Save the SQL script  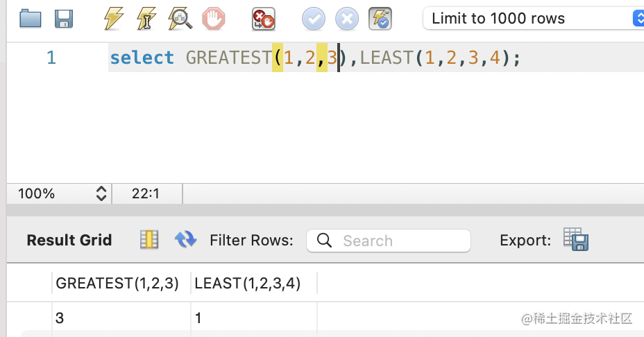tap(65, 19)
